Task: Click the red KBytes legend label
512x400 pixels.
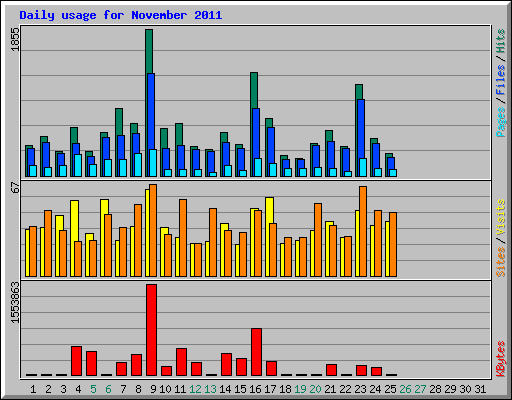Action: (x=500, y=359)
